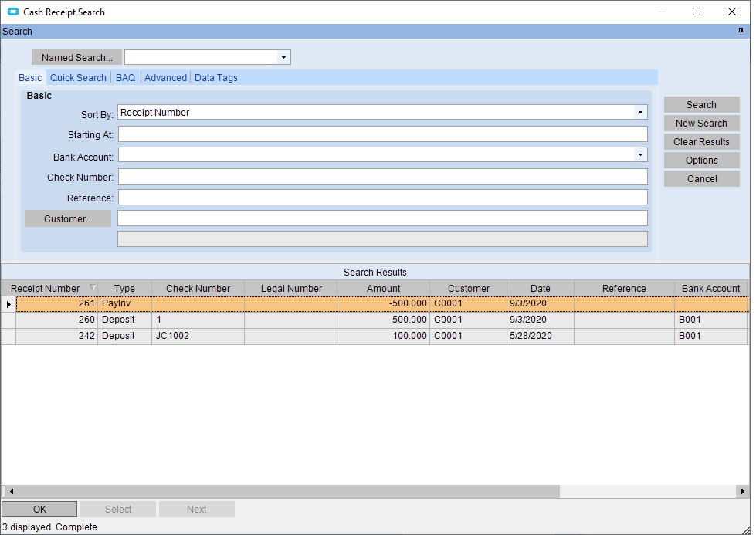Click the PayInv type cell
The image size is (756, 535).
coord(124,303)
